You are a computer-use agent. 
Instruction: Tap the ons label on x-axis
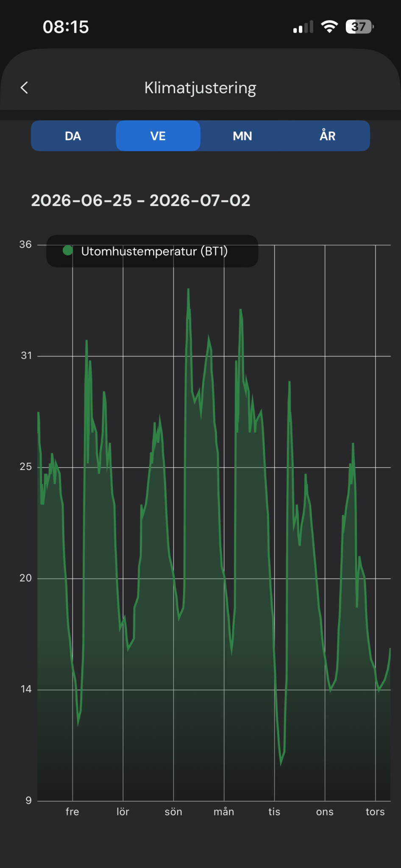tap(325, 812)
